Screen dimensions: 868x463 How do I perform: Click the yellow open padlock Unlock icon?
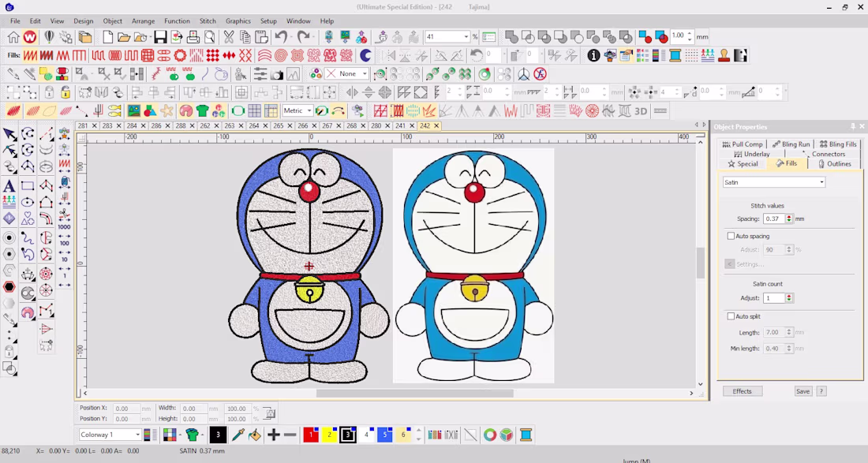tap(65, 92)
